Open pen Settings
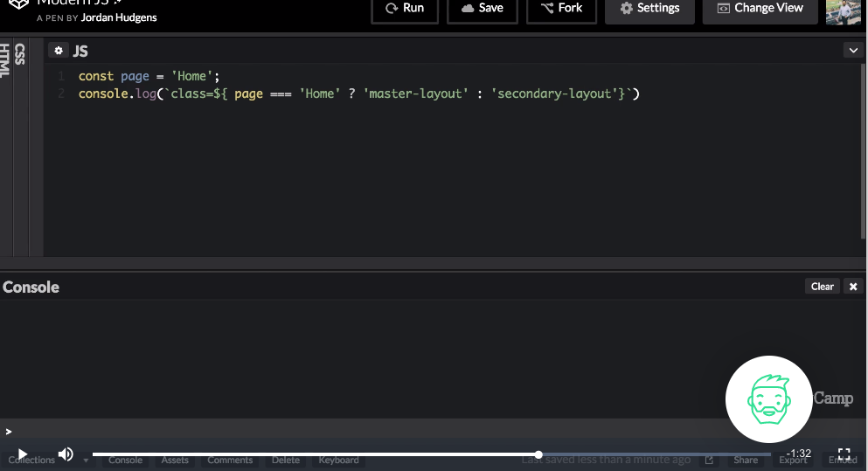868x471 pixels. point(649,9)
